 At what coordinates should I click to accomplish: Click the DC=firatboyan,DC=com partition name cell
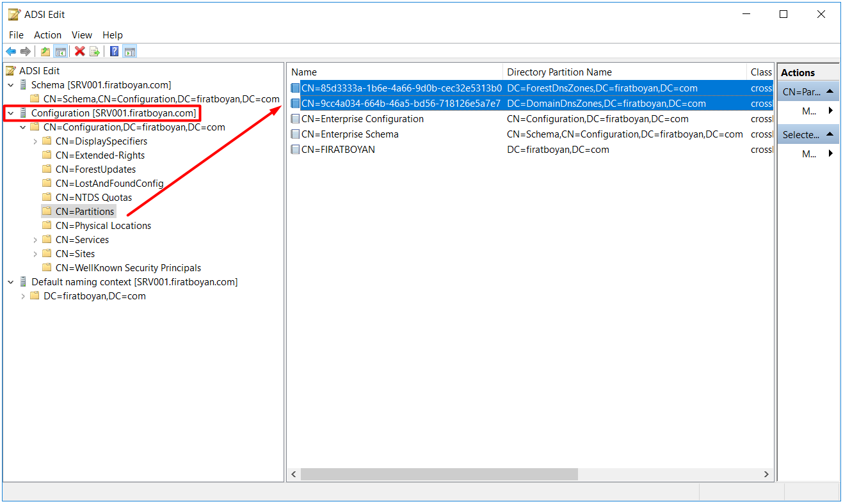[x=558, y=150]
